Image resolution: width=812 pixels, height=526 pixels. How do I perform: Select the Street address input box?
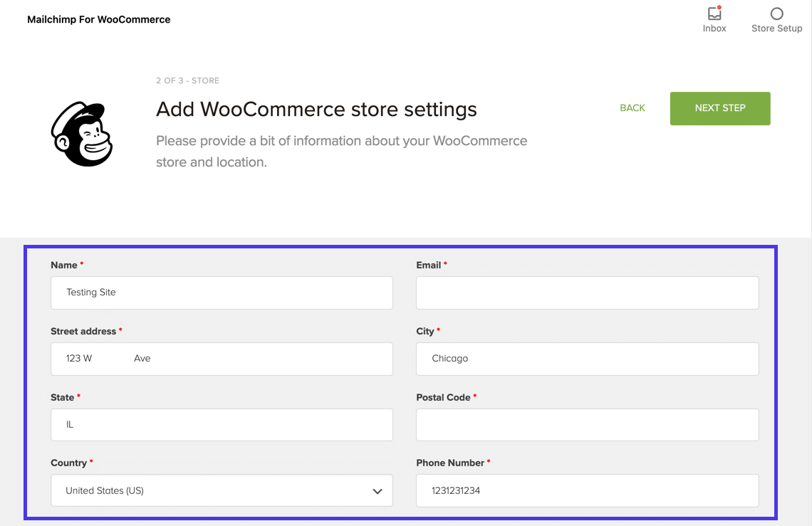[222, 359]
